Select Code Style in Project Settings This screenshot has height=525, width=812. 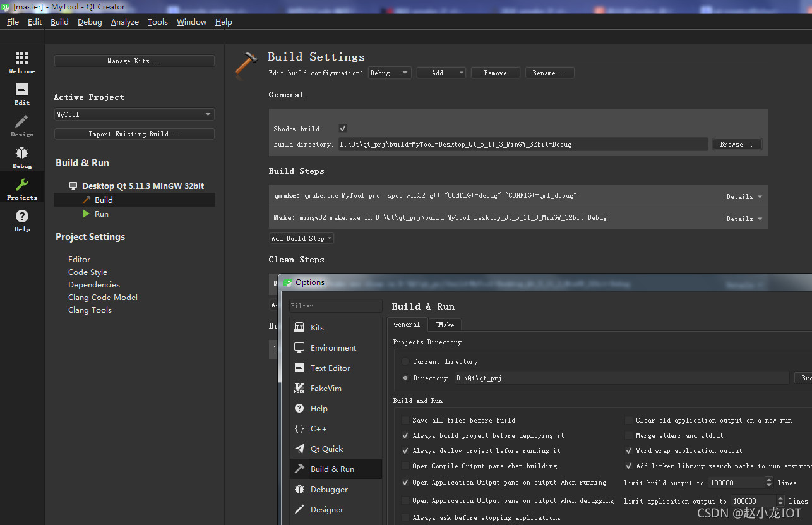pos(88,272)
